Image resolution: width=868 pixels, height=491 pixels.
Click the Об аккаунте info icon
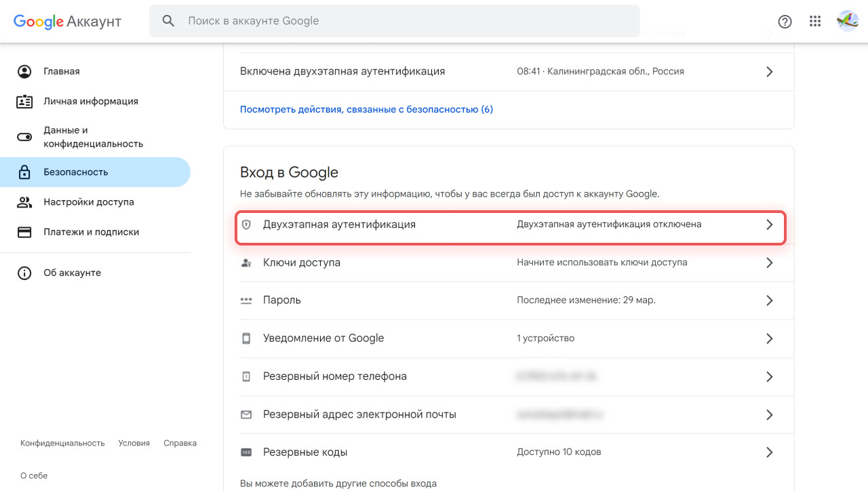(x=24, y=273)
